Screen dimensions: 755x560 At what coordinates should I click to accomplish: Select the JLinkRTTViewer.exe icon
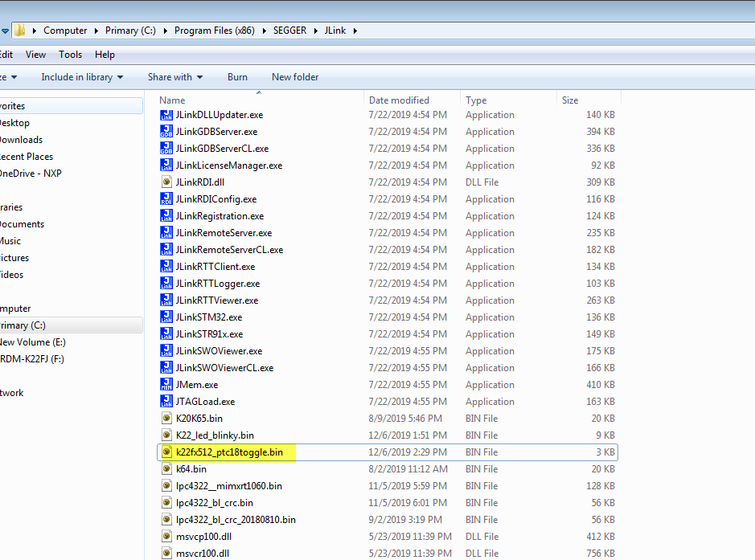(166, 300)
